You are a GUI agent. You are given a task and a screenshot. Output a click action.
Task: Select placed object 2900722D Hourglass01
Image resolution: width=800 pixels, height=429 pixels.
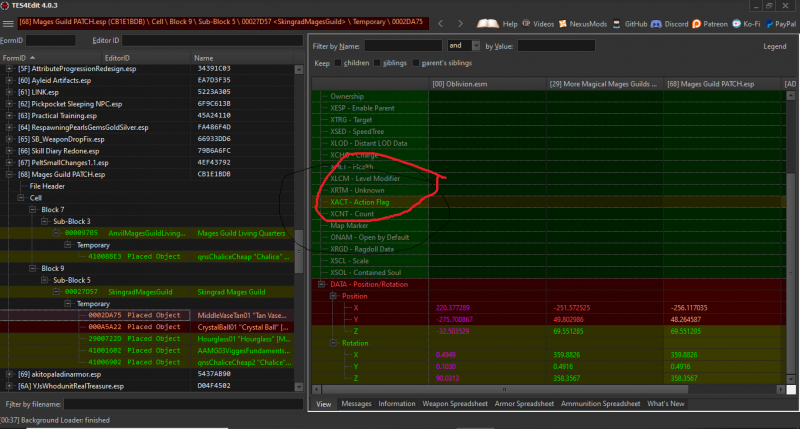[147, 339]
